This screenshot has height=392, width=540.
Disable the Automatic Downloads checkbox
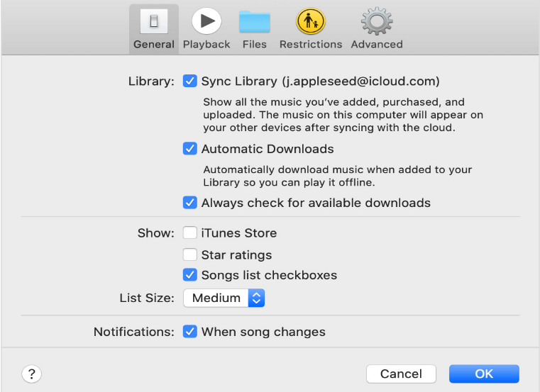(189, 149)
